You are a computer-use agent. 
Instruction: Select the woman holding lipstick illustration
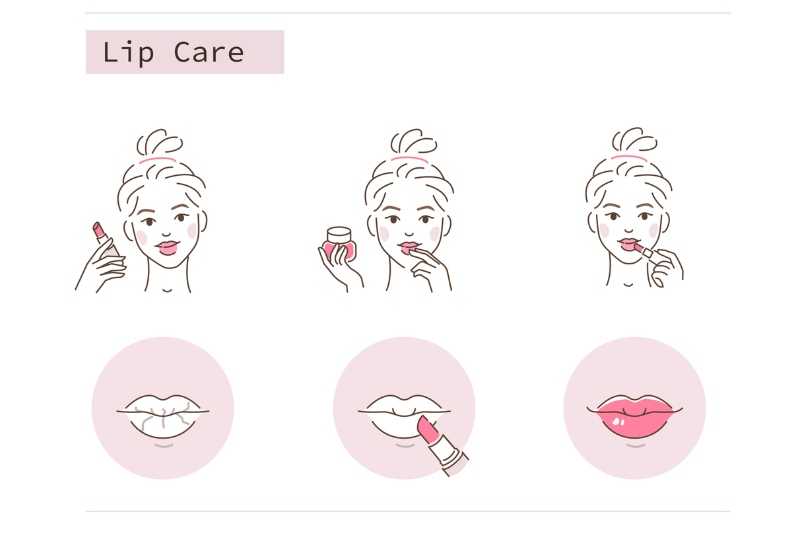click(141, 211)
